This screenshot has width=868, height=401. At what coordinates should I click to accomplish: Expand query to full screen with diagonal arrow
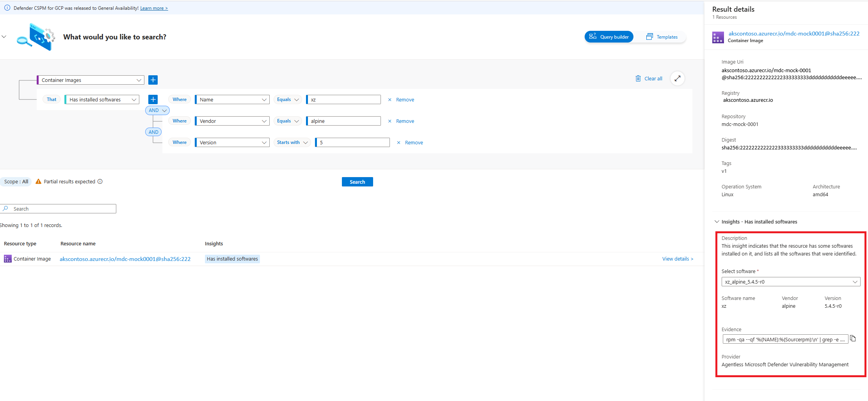(x=678, y=78)
